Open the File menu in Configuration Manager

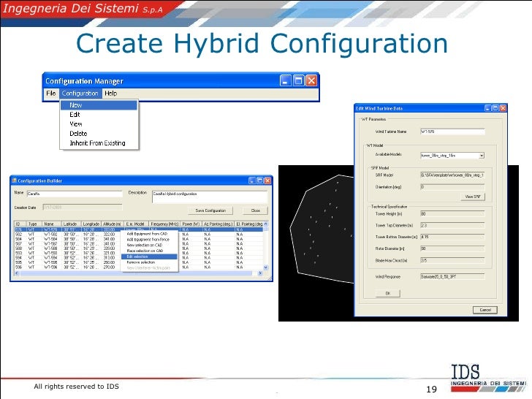pyautogui.click(x=51, y=94)
